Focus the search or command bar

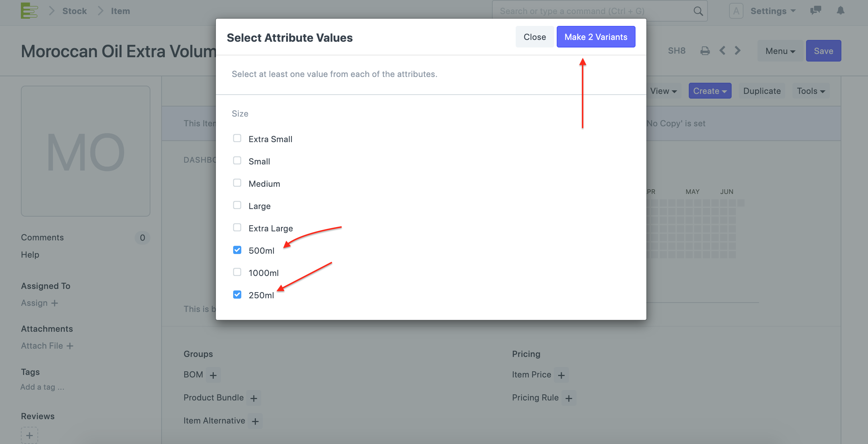(x=600, y=11)
